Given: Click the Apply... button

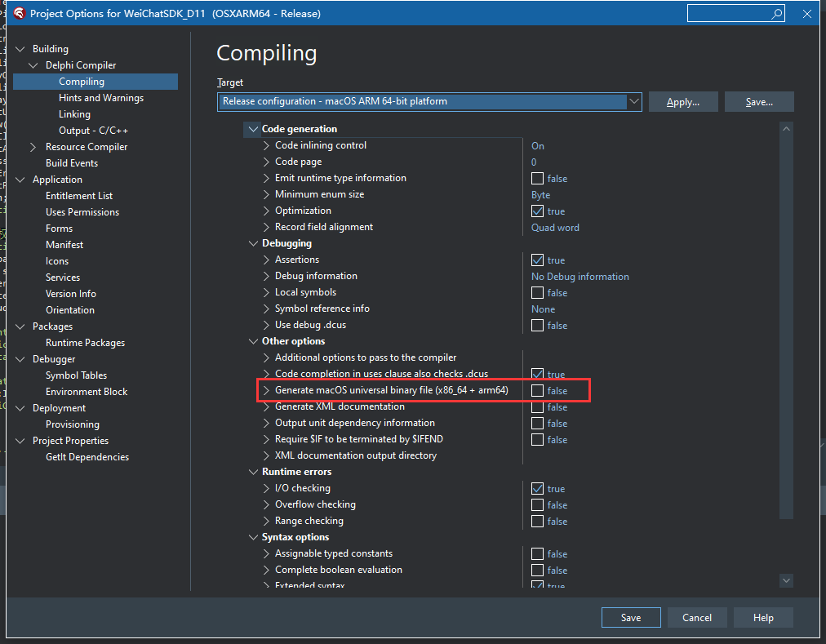Looking at the screenshot, I should pyautogui.click(x=683, y=102).
